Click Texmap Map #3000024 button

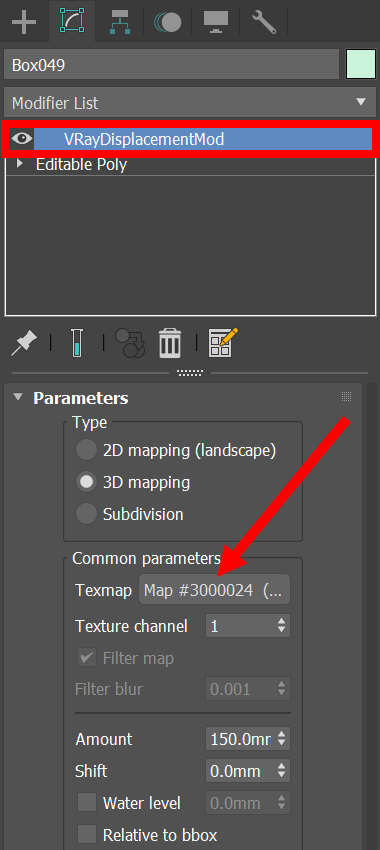[214, 590]
